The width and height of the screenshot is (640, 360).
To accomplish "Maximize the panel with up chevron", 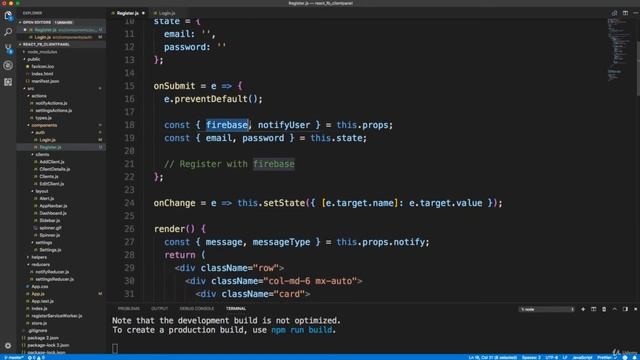I will [x=615, y=309].
